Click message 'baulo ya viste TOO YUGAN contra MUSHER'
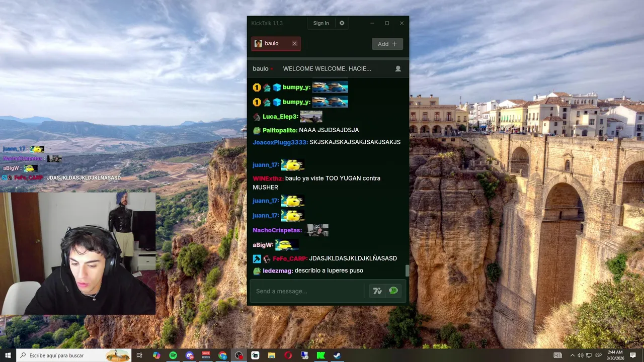Viewport: 644px width, 362px height. pos(316,183)
